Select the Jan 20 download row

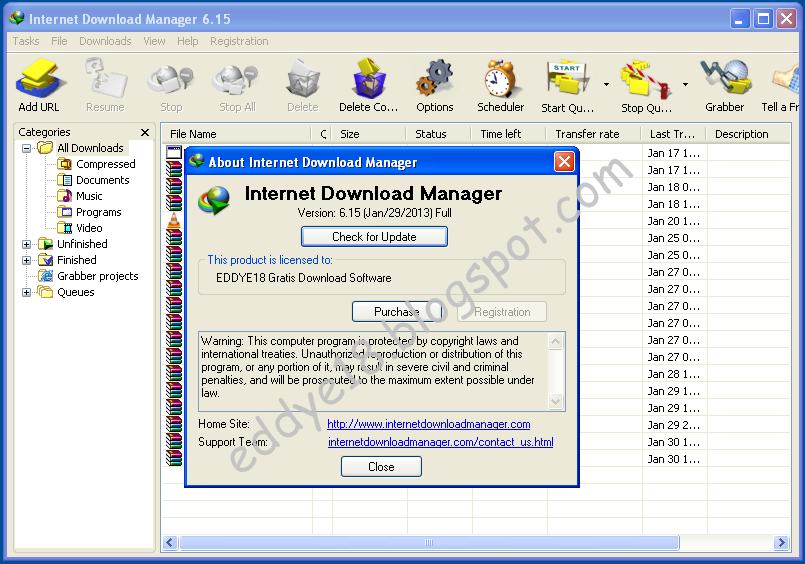tap(477, 221)
